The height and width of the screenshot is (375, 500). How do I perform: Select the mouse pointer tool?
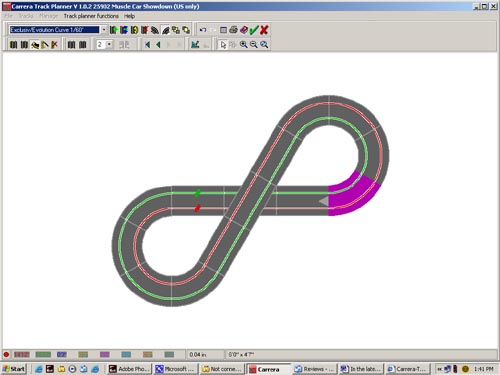(x=223, y=44)
